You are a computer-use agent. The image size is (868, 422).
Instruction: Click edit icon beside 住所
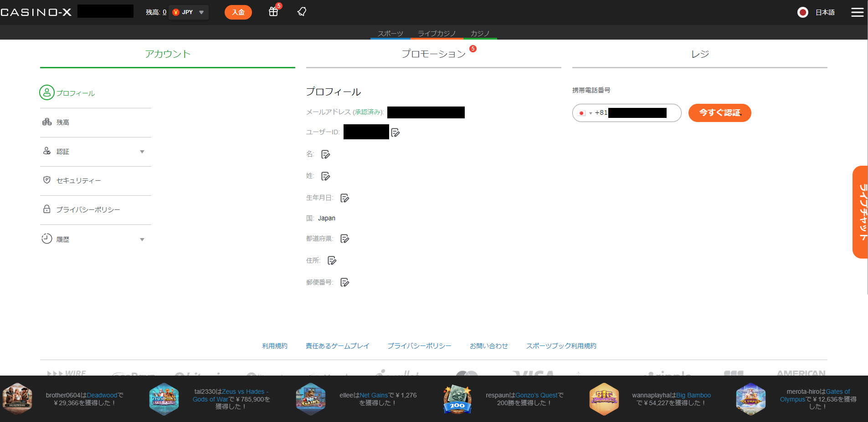click(332, 260)
